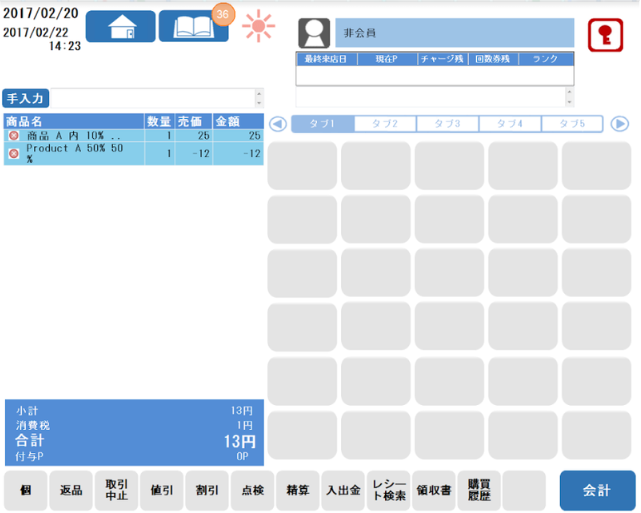The width and height of the screenshot is (641, 513).
Task: Remove Product A 50% row with delete icon
Action: click(13, 153)
